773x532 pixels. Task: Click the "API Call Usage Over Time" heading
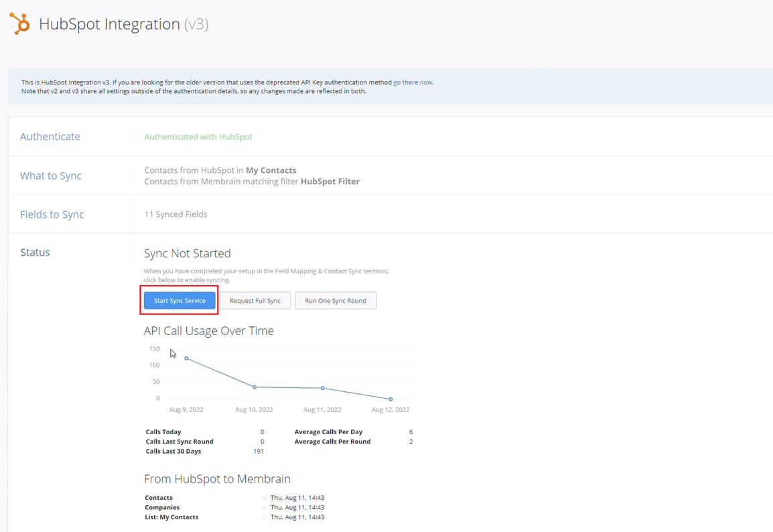tap(208, 331)
